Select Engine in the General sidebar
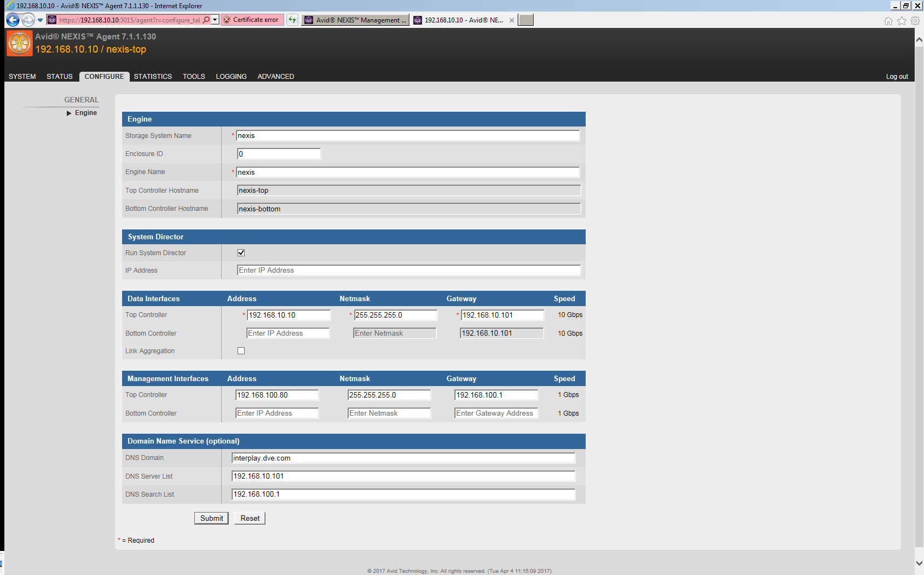Screen dimensions: 924x575 (x=85, y=113)
